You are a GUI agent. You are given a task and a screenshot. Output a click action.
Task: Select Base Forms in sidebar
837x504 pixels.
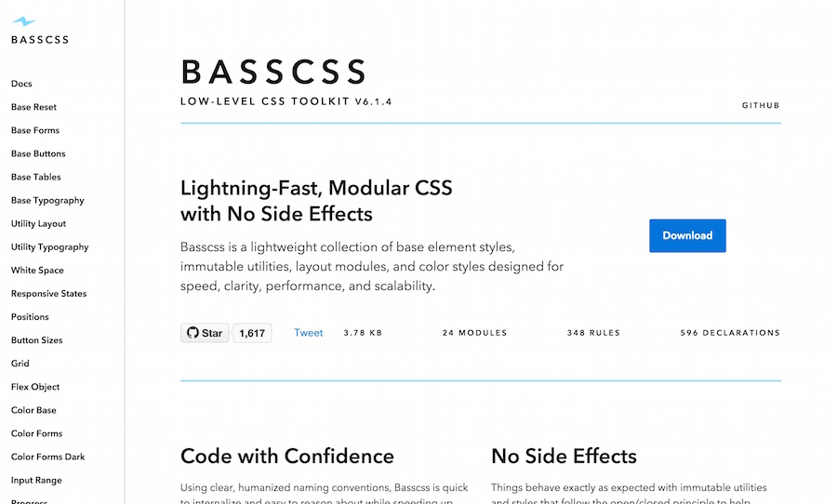tap(35, 130)
